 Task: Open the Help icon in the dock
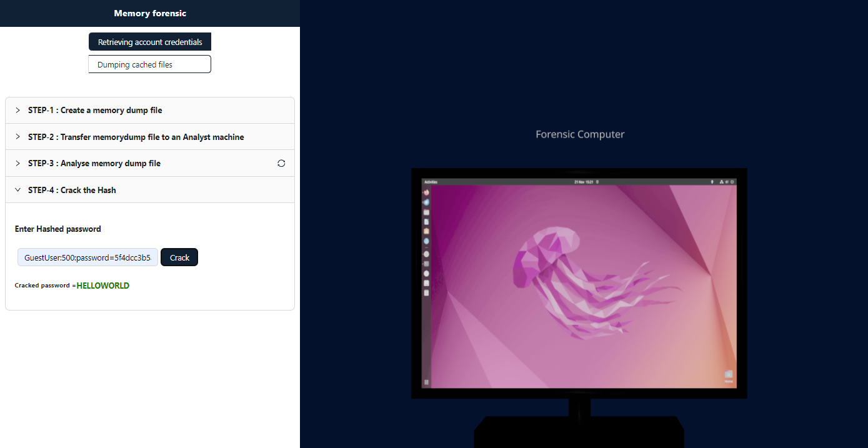[426, 241]
